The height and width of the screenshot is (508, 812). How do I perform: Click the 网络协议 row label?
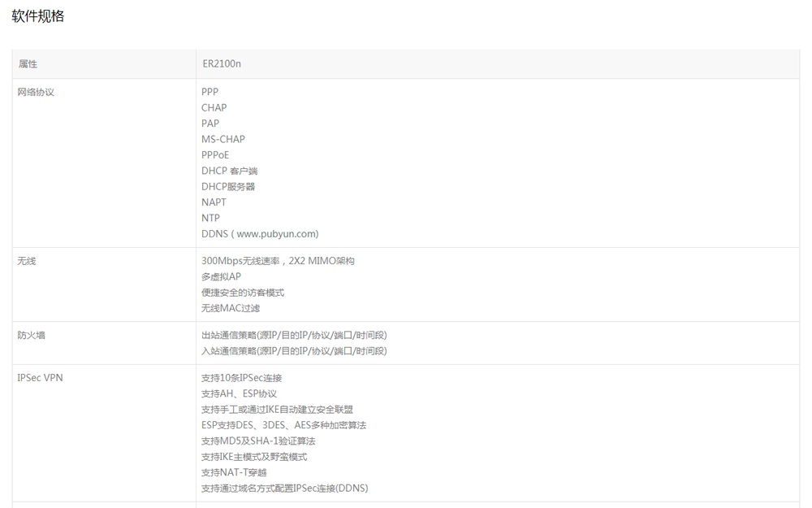[x=36, y=93]
